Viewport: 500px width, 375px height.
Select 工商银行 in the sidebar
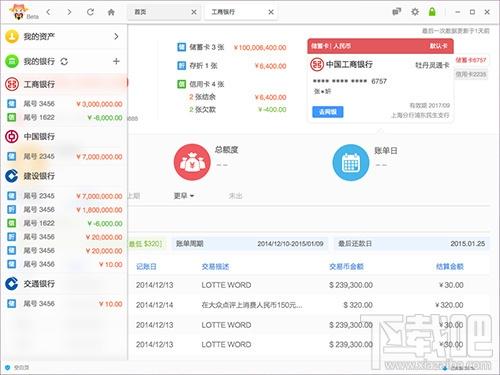click(64, 84)
